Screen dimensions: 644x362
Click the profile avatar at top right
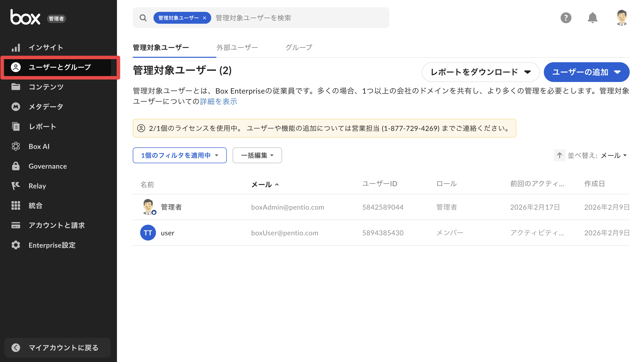pos(622,18)
